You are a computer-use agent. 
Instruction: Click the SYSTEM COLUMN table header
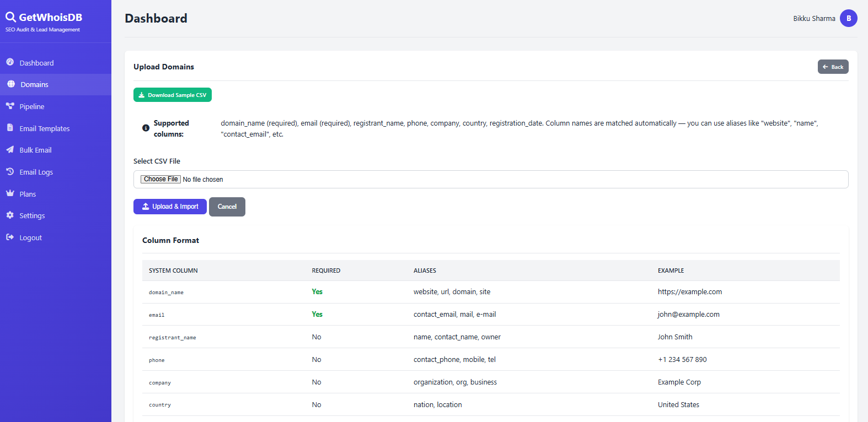[x=173, y=270]
